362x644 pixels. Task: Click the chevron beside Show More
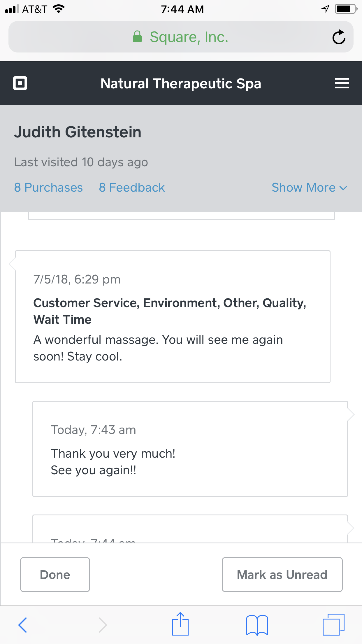coord(344,188)
